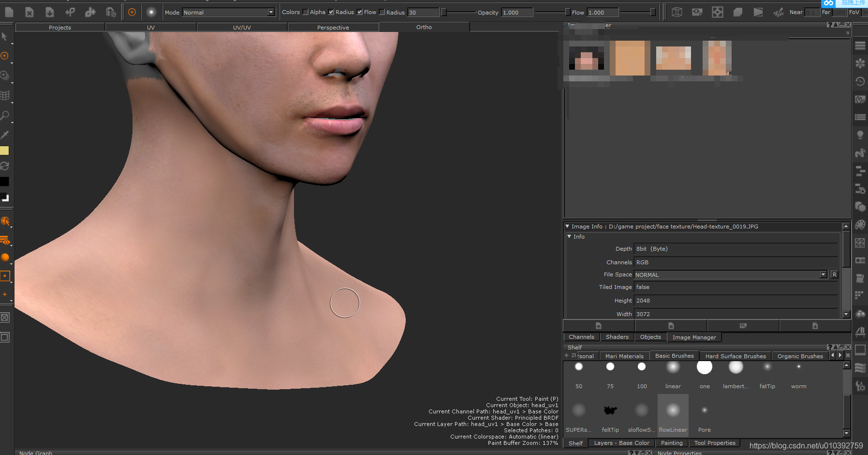Click the lightbulb lights icon in right sidebar
The width and height of the screenshot is (868, 455).
tap(860, 135)
